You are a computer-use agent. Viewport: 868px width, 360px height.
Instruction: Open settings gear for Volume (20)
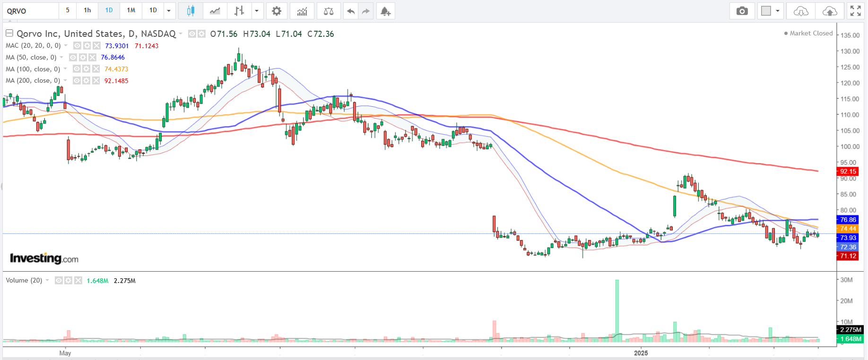point(69,281)
